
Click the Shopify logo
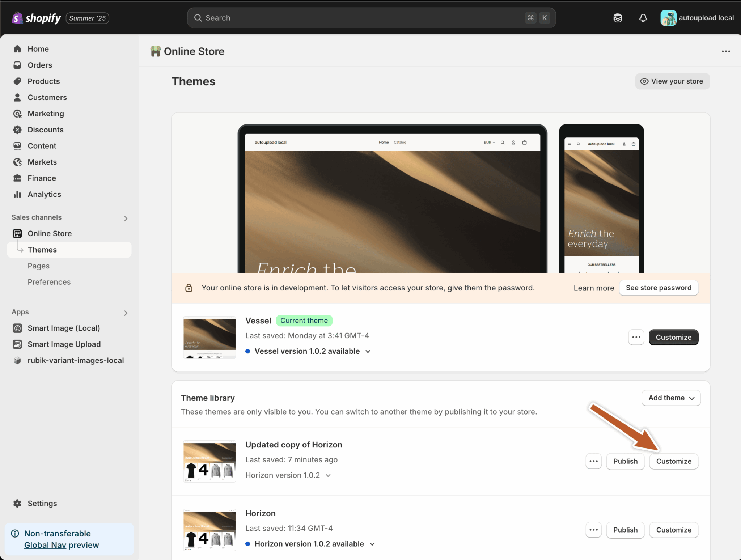pyautogui.click(x=36, y=18)
